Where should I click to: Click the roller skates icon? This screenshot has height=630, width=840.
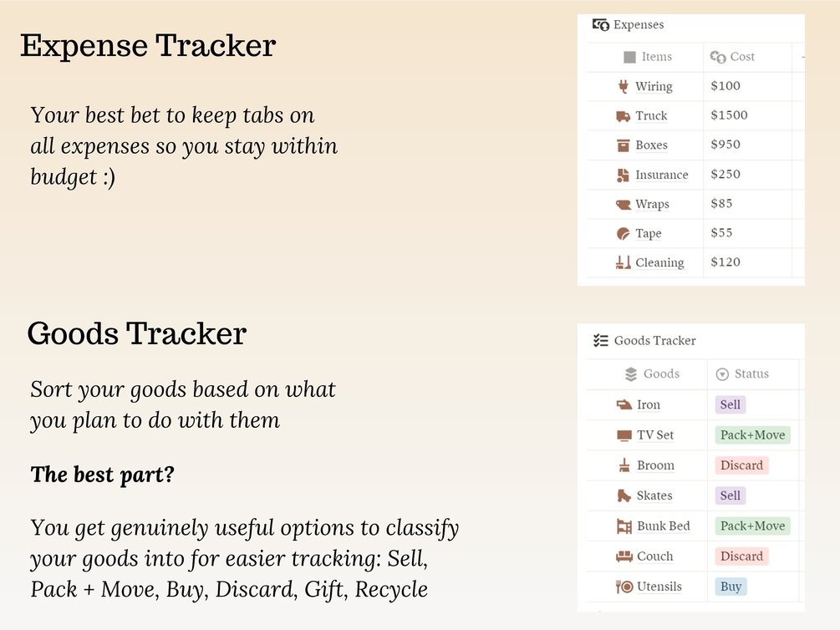[x=624, y=495]
